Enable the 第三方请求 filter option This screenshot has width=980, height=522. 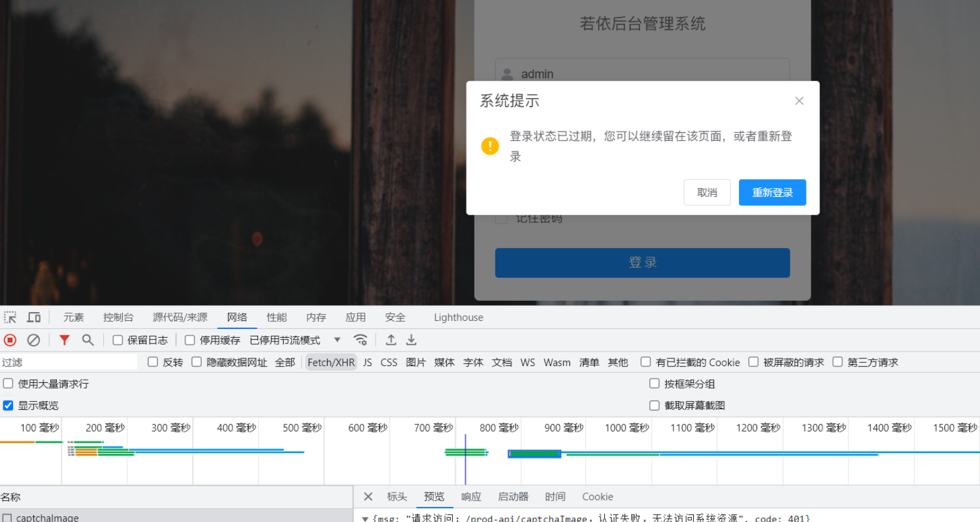pos(838,362)
